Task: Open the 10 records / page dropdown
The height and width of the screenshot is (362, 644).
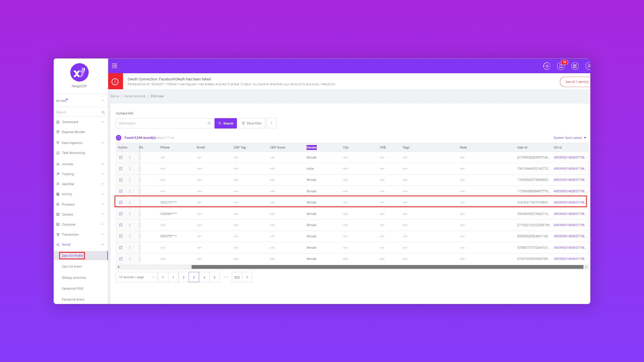Action: coord(136,277)
